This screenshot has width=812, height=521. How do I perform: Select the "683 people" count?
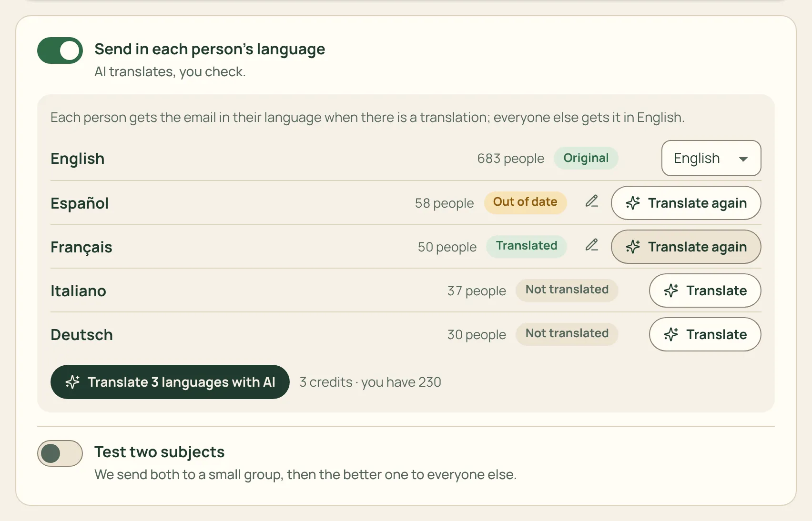click(510, 159)
